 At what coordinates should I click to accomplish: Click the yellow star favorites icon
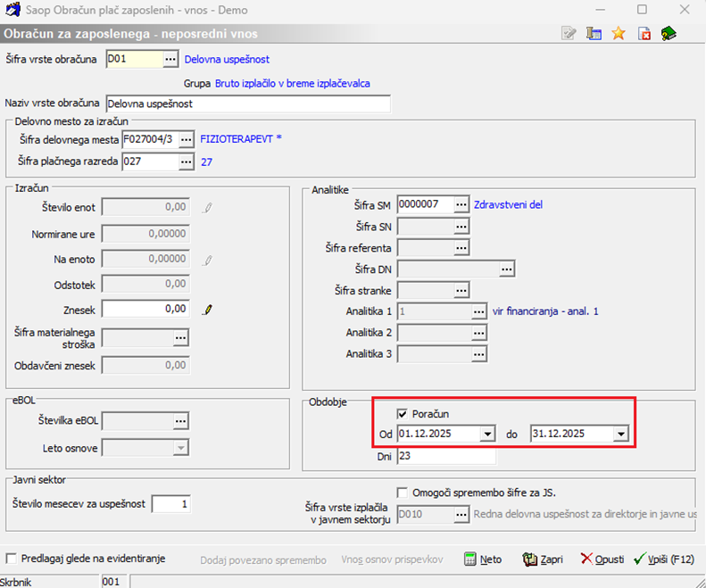619,33
